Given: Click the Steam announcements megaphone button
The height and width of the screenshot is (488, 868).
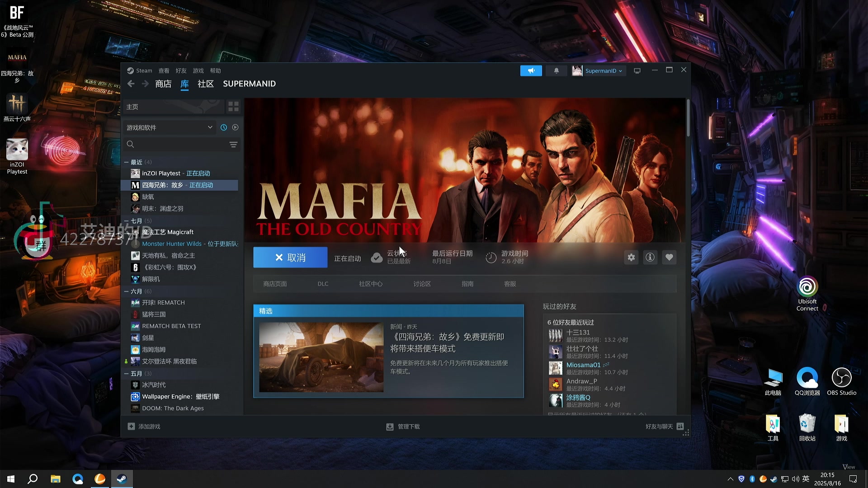Looking at the screenshot, I should pyautogui.click(x=531, y=71).
